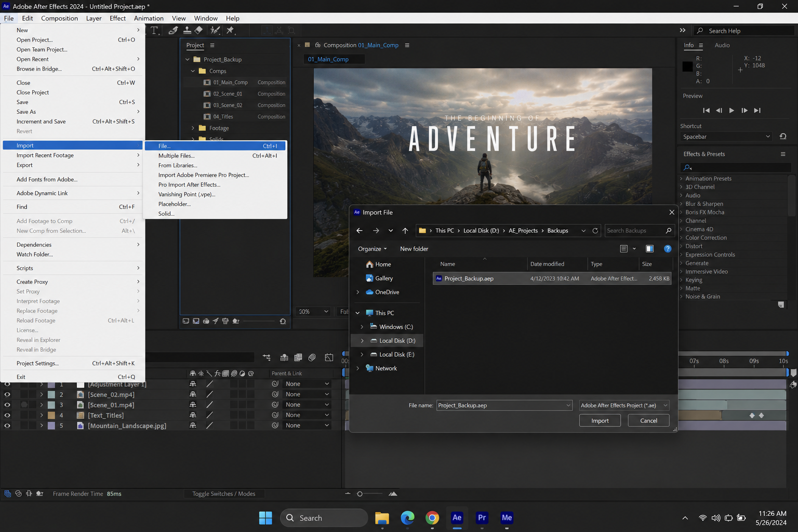Switch to the Audio panel tab
The image size is (798, 532).
pos(722,45)
